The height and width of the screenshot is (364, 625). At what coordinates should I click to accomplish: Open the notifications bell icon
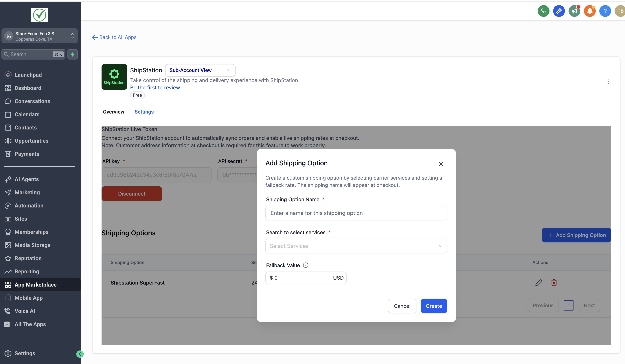(x=589, y=11)
